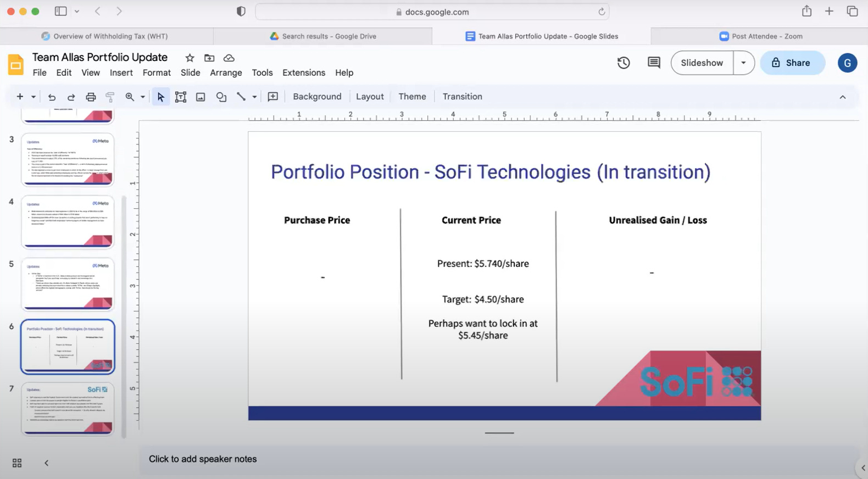Expand the new slide layout dropdown arrow

[x=33, y=97]
